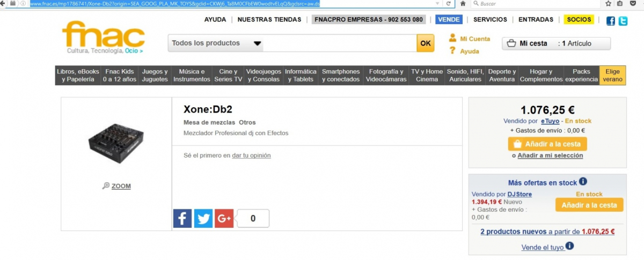Open the Mi cesta basket
The width and height of the screenshot is (644, 260).
click(556, 43)
